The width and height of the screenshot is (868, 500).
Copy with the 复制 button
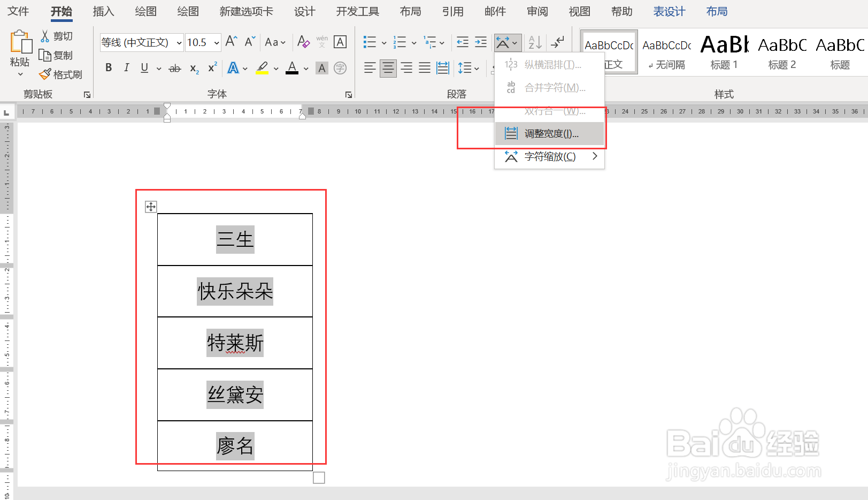[x=56, y=55]
